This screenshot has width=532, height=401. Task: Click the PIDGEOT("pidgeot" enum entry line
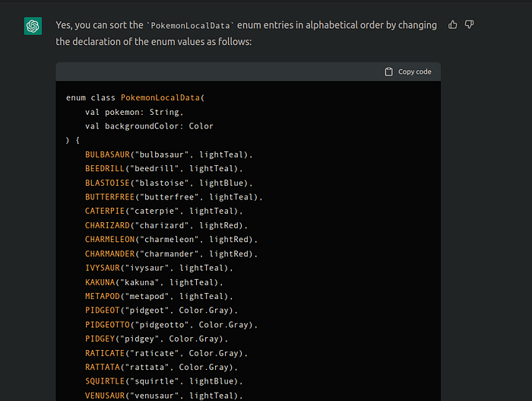coord(161,310)
